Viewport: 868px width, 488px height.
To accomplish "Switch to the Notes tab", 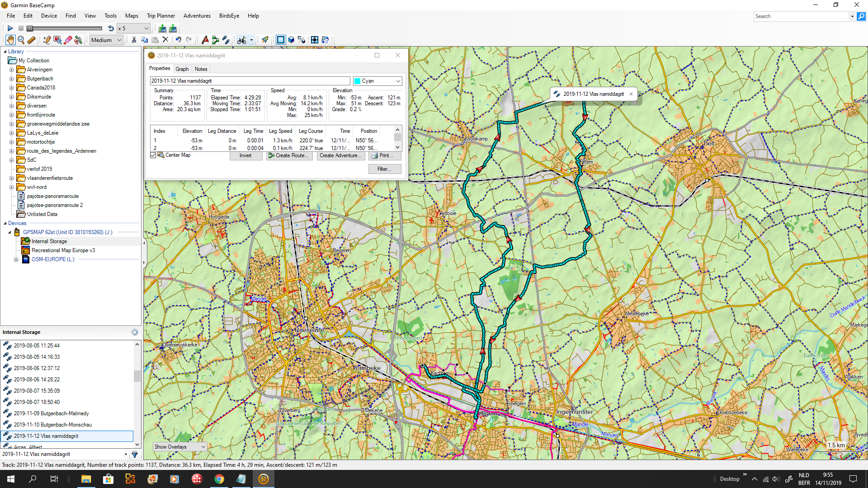I will [x=201, y=69].
